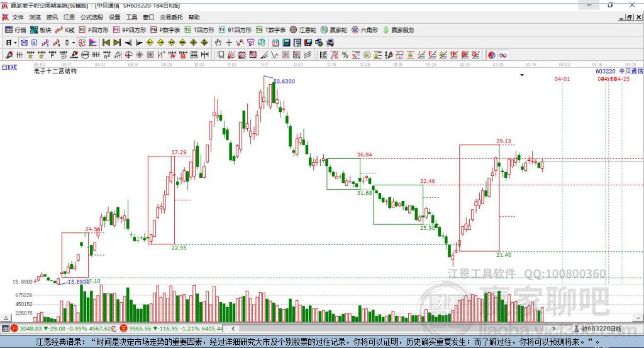Click the horizontal scrollbar left arrow

pyautogui.click(x=233, y=329)
